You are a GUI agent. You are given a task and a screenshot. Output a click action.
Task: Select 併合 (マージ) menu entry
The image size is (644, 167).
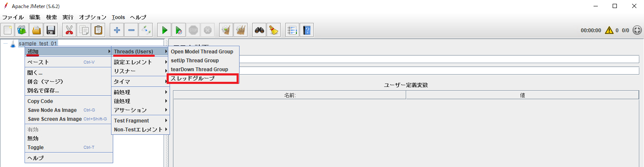69,81
